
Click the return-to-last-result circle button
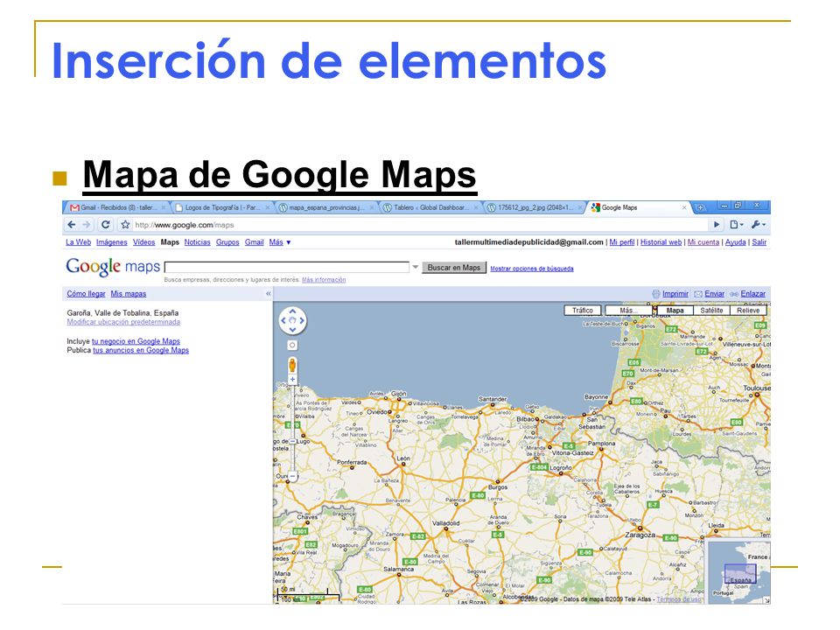pyautogui.click(x=292, y=345)
